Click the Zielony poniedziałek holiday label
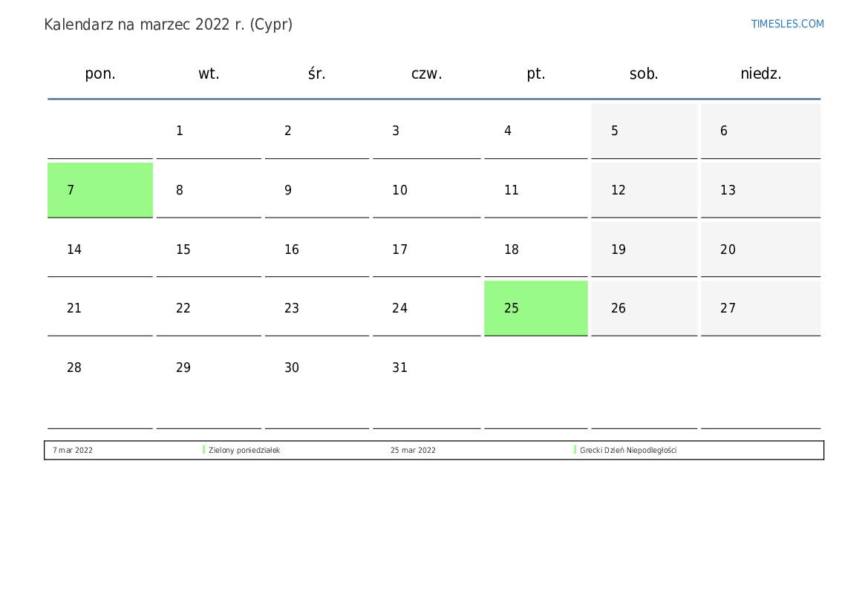 (244, 451)
